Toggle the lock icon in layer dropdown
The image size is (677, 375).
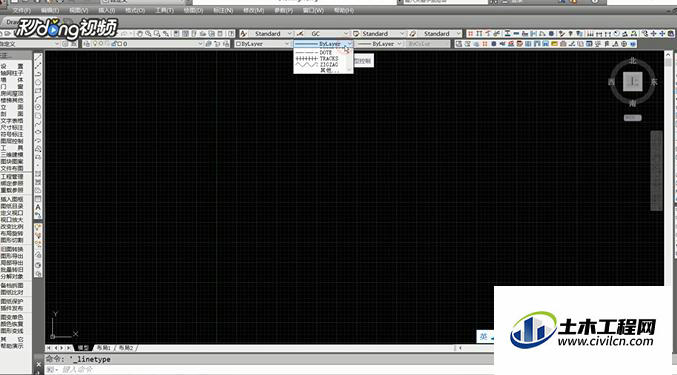tap(114, 44)
